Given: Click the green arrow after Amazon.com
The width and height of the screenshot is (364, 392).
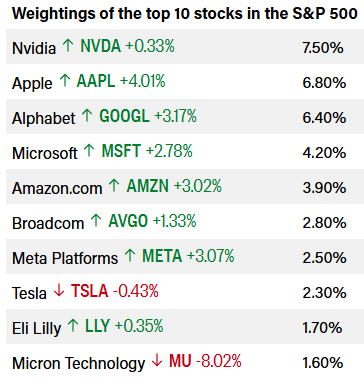Looking at the screenshot, I should 114,185.
